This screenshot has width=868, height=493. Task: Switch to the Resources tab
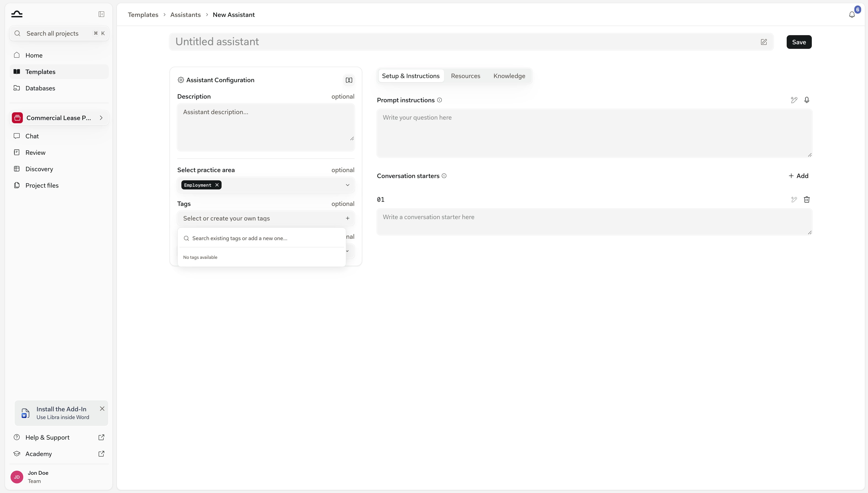[x=466, y=76]
